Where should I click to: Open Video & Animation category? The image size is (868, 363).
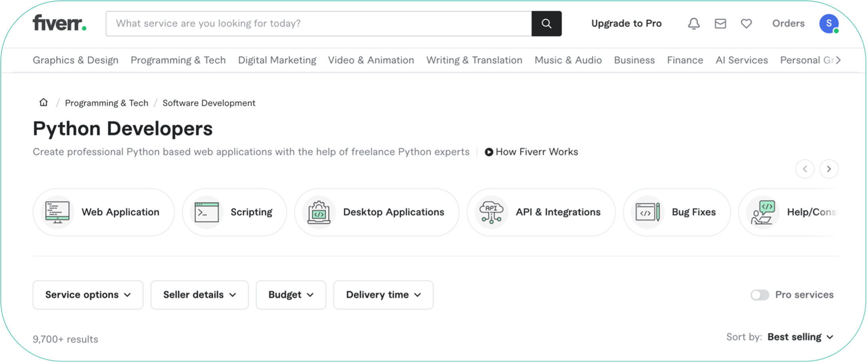coord(371,60)
